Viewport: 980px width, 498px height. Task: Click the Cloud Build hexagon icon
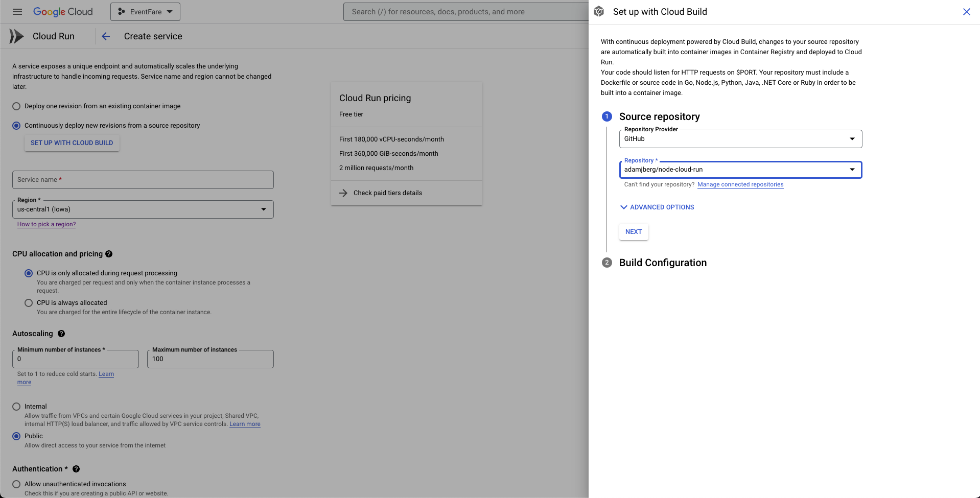tap(599, 12)
